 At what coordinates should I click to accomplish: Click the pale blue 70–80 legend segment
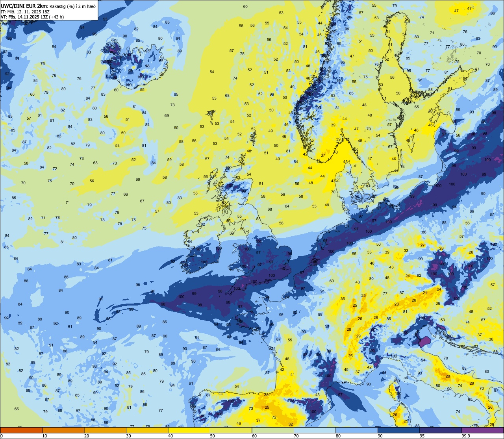[315, 430]
